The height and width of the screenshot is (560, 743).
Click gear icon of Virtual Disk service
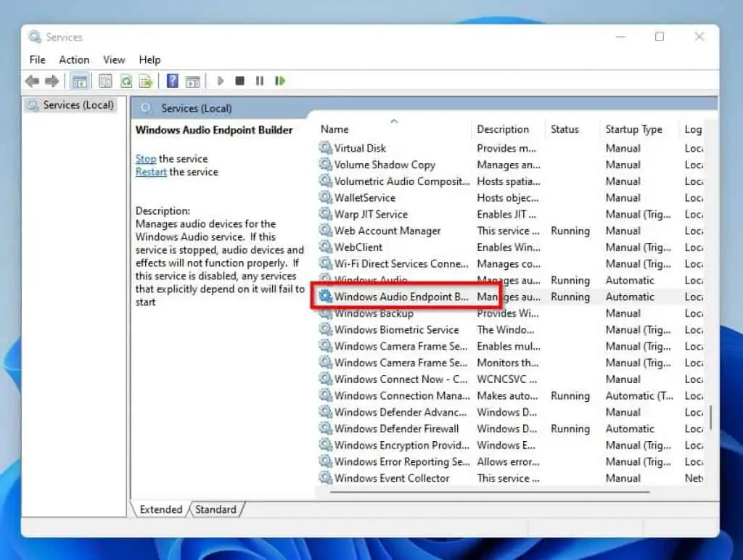(x=326, y=148)
